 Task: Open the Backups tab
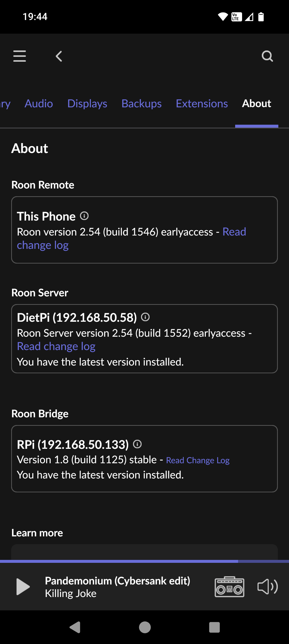point(141,104)
